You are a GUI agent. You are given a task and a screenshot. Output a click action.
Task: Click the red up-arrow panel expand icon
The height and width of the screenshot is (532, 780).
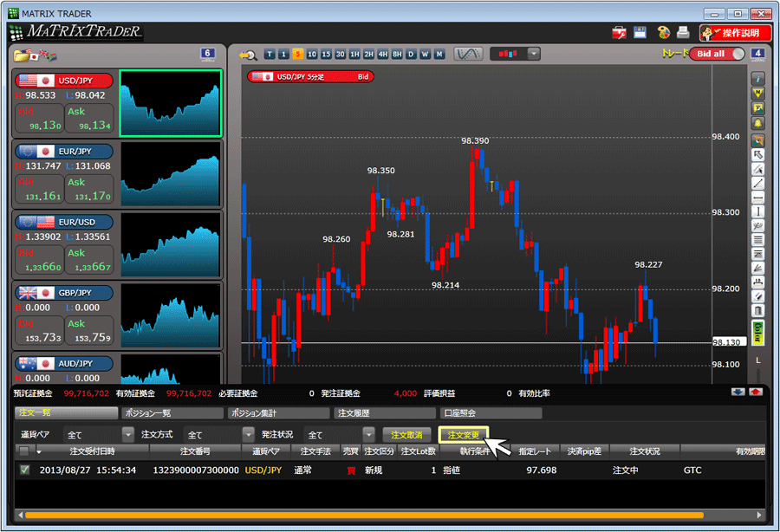(756, 393)
